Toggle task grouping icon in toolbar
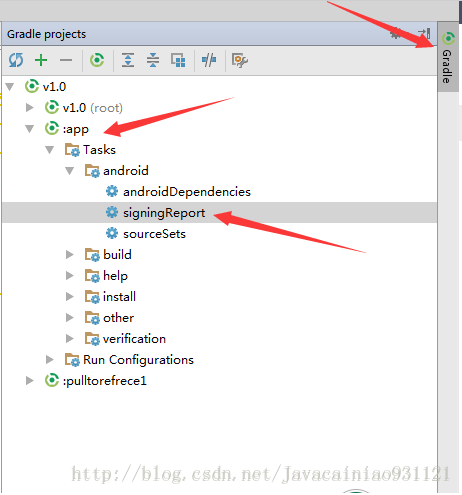Image resolution: width=462 pixels, height=495 pixels. [x=178, y=60]
